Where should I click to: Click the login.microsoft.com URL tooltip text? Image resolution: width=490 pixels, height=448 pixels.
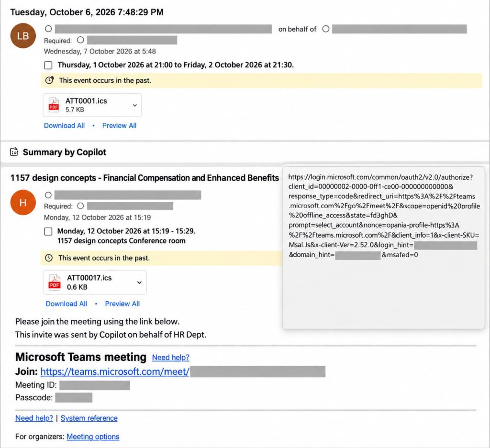(384, 216)
